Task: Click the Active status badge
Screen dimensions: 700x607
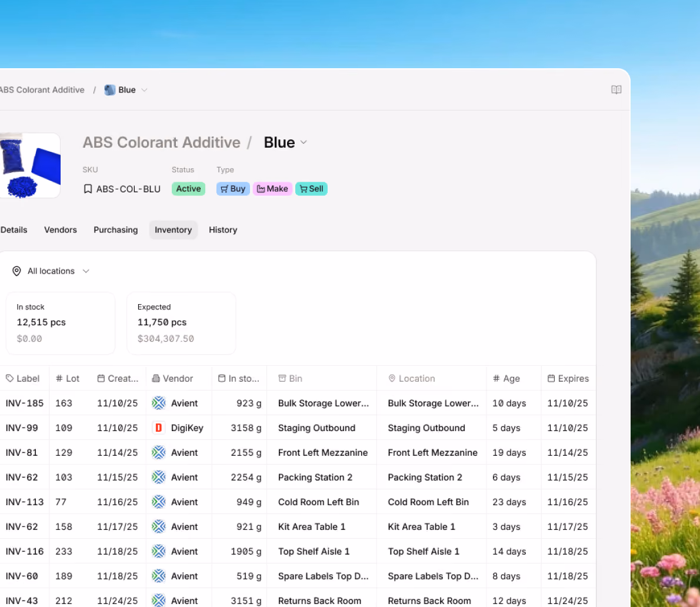Action: tap(188, 189)
